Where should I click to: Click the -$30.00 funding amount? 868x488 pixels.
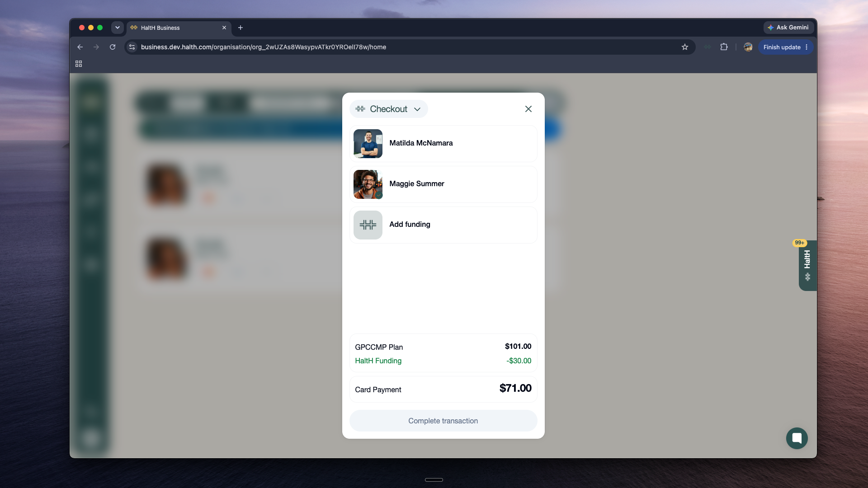[x=519, y=361]
